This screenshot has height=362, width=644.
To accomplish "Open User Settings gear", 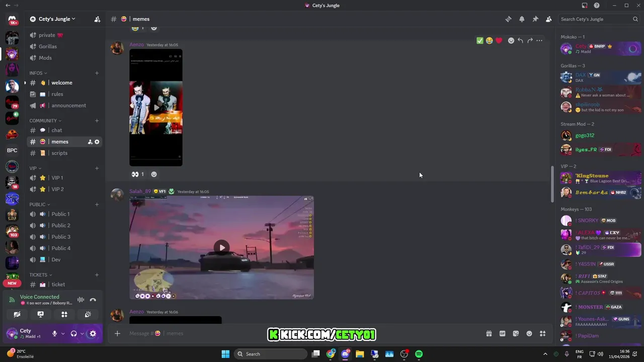I will tap(93, 333).
